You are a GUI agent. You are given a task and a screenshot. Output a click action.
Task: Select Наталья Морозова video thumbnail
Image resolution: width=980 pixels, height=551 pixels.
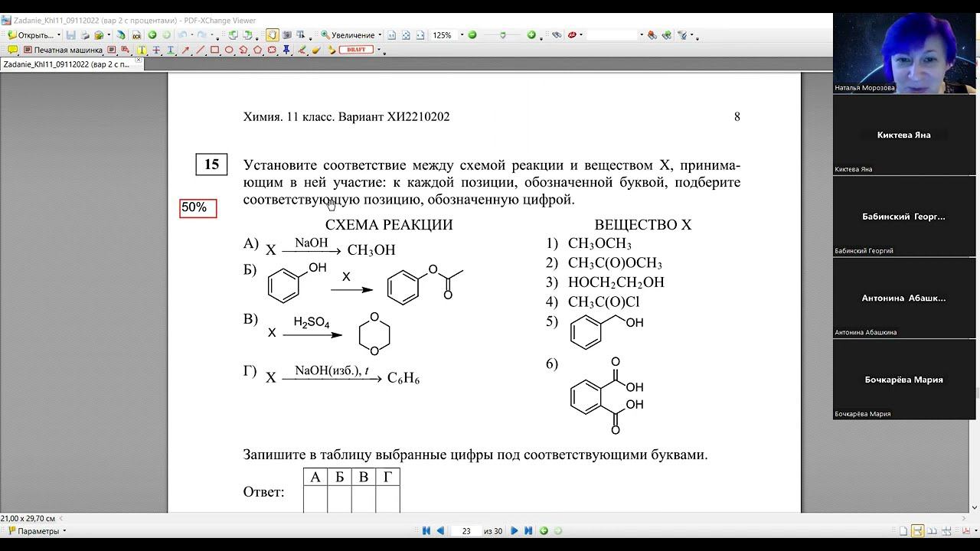pos(904,53)
